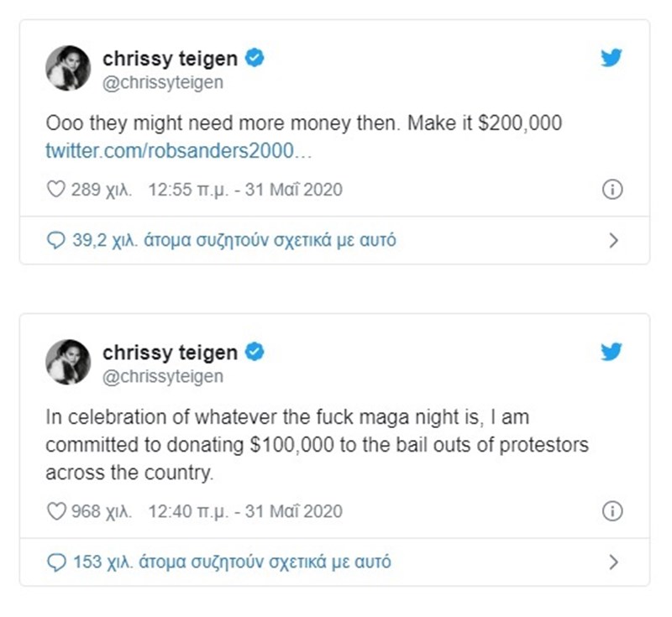
Task: Open the 39,2 χιλ. people discussing link
Action: click(x=234, y=240)
